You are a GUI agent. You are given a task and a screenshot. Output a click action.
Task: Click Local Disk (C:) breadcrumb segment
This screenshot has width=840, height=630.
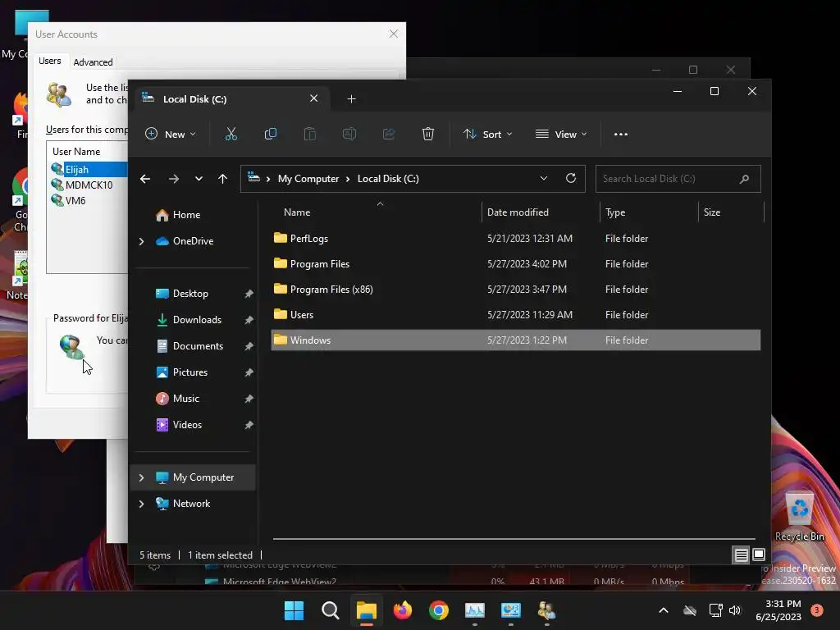(x=388, y=179)
